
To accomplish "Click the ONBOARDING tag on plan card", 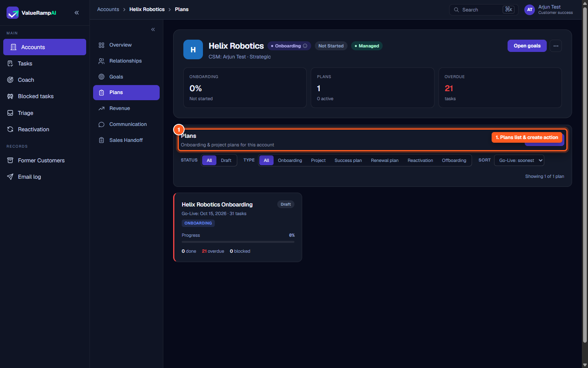I will click(x=198, y=223).
